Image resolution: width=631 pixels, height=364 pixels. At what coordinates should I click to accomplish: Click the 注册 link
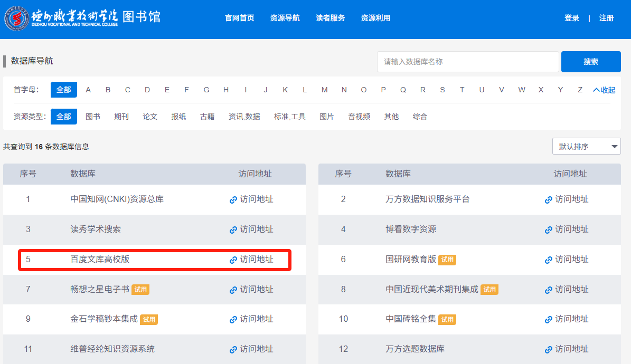click(x=607, y=18)
